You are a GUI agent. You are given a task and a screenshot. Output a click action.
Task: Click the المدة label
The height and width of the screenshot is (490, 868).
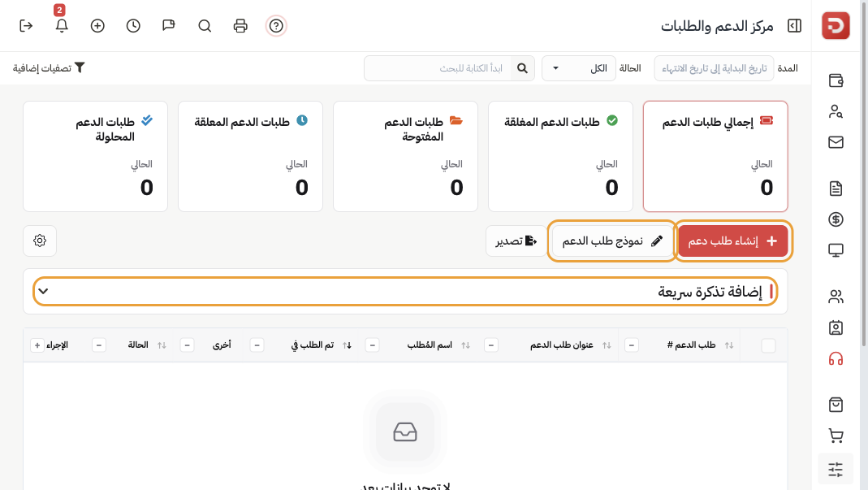click(x=788, y=68)
